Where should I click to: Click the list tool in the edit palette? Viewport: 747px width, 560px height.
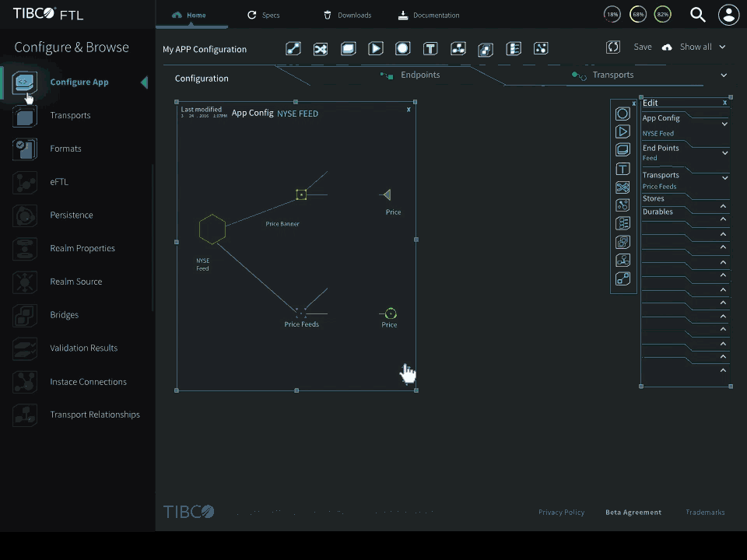(x=622, y=223)
